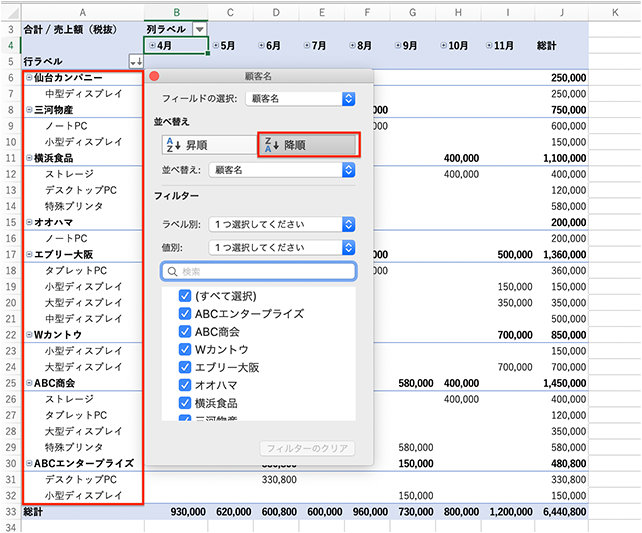This screenshot has height=533, width=642.
Task: Expand the 5月 column group
Action: click(216, 45)
